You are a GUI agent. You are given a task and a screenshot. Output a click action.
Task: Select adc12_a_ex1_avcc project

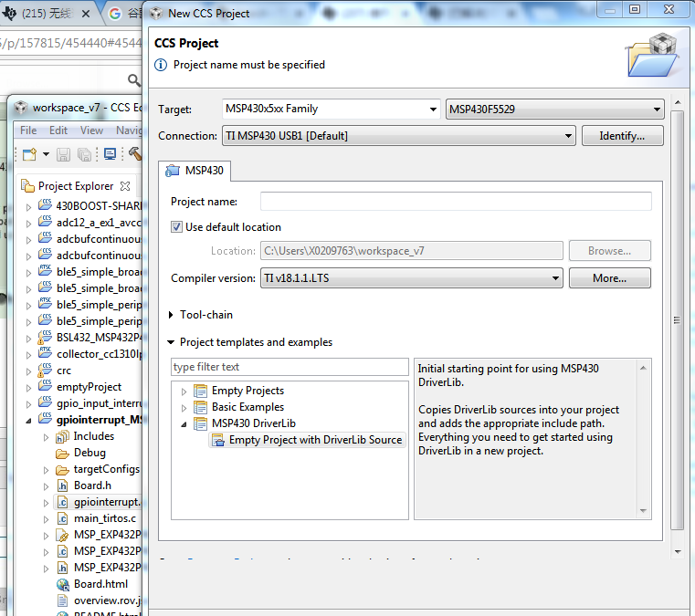pos(99,223)
